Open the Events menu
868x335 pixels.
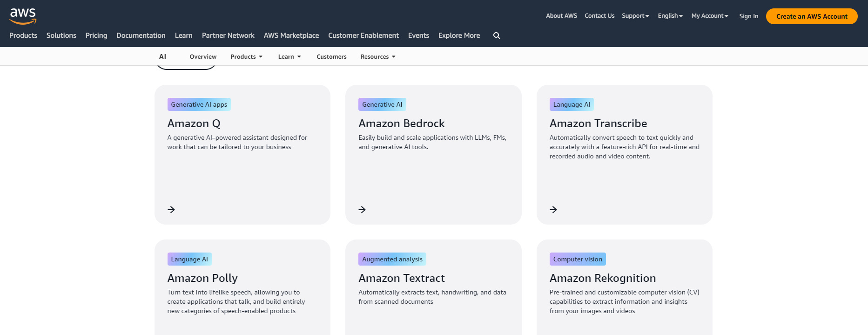click(x=418, y=35)
